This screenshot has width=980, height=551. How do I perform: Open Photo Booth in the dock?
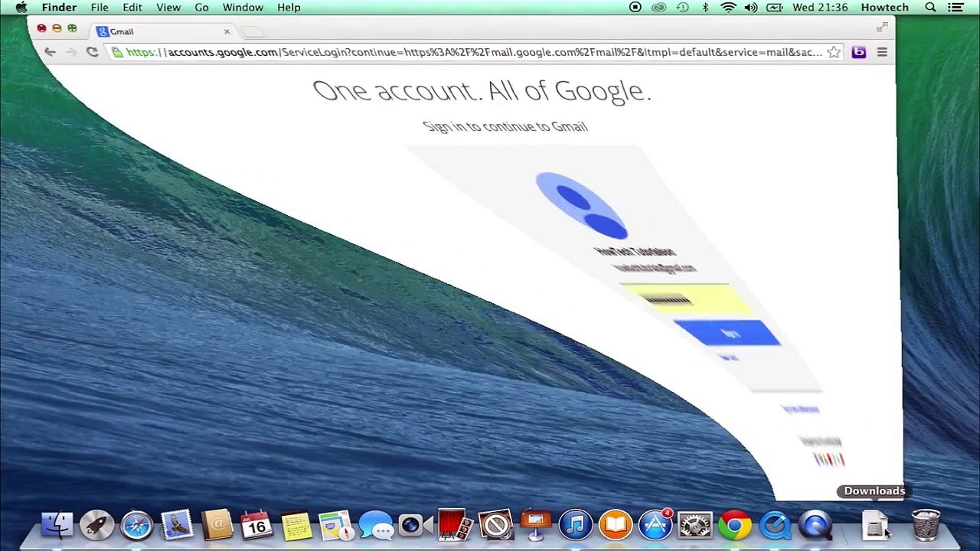pos(456,526)
